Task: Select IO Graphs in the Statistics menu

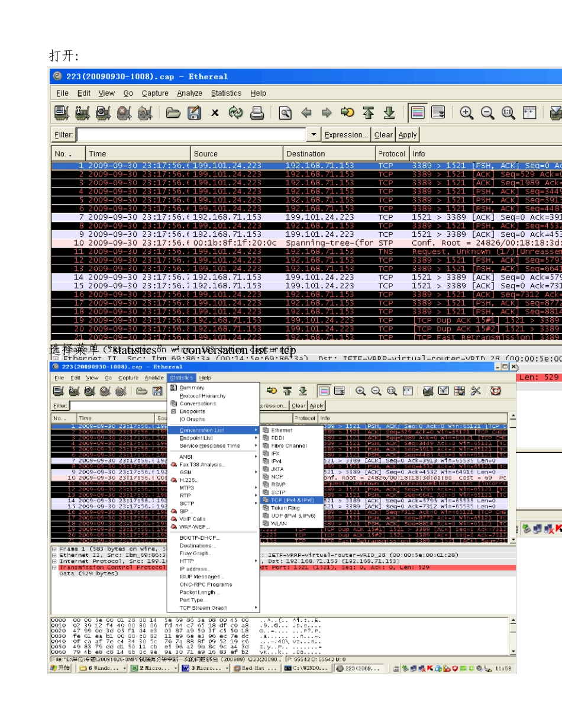Action: click(x=192, y=419)
